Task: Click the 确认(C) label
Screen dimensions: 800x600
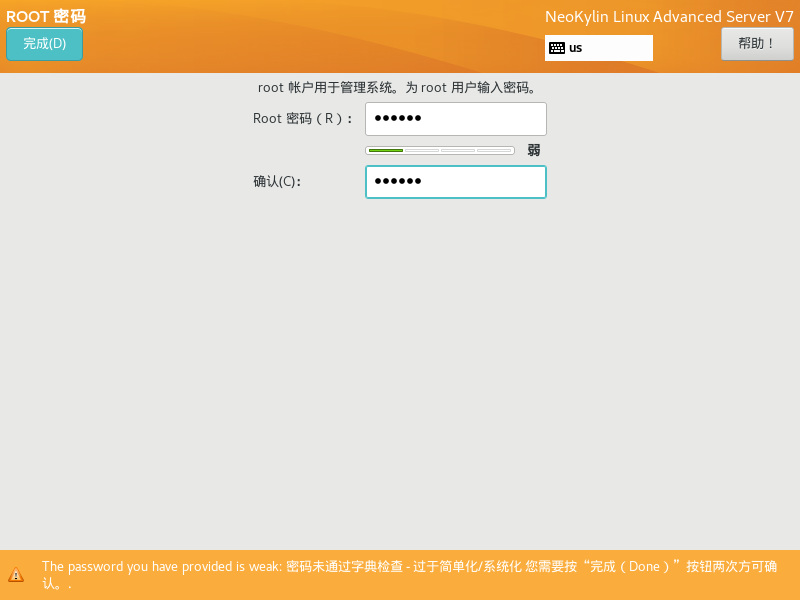Action: click(x=277, y=182)
